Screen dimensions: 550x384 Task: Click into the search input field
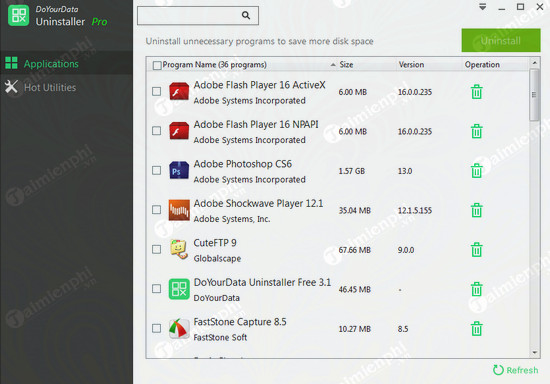[x=198, y=15]
